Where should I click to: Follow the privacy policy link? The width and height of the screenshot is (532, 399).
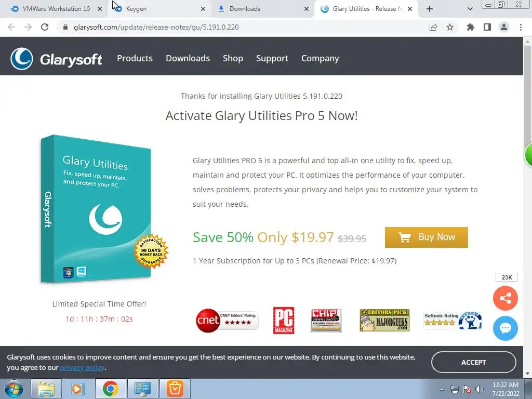[x=82, y=367]
